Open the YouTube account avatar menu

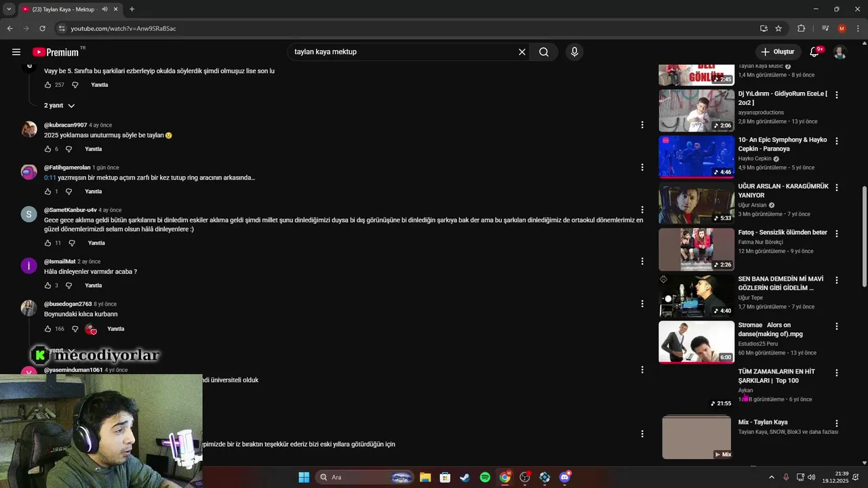click(840, 52)
